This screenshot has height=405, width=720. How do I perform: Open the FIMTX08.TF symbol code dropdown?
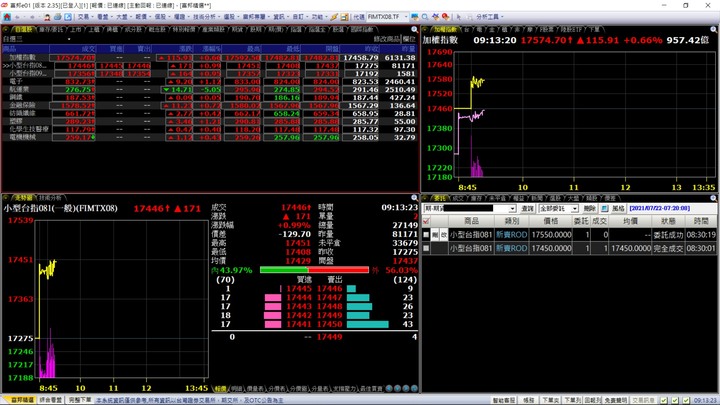click(x=406, y=17)
